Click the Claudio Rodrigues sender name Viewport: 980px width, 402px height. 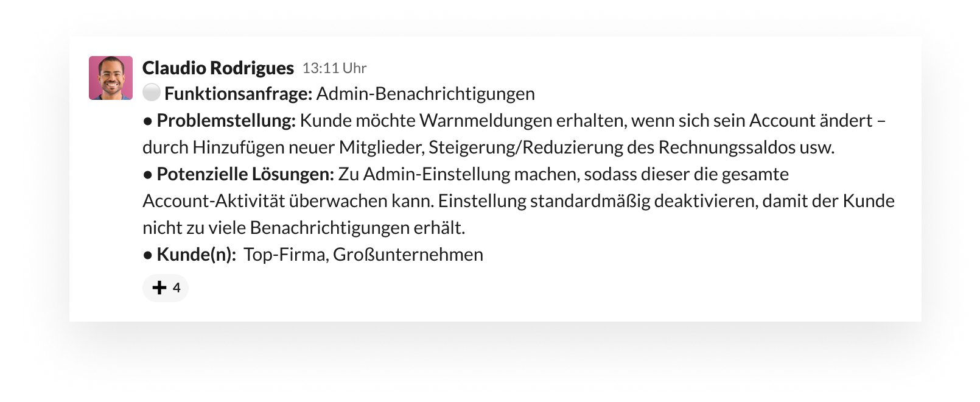218,68
